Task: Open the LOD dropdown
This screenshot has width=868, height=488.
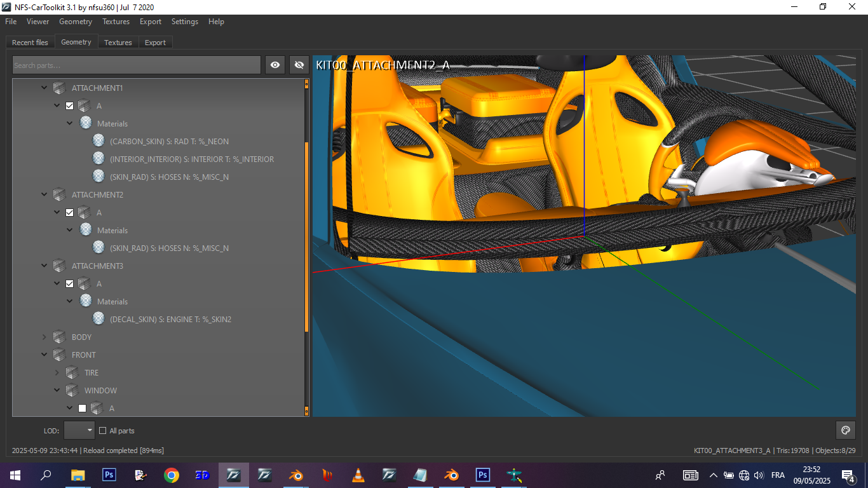Action: tap(79, 430)
